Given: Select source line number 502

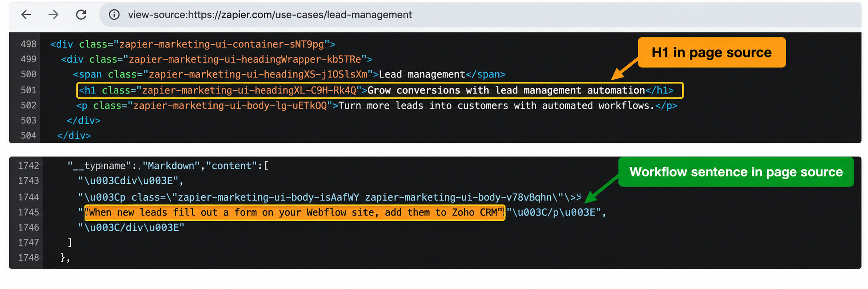Looking at the screenshot, I should coord(28,105).
